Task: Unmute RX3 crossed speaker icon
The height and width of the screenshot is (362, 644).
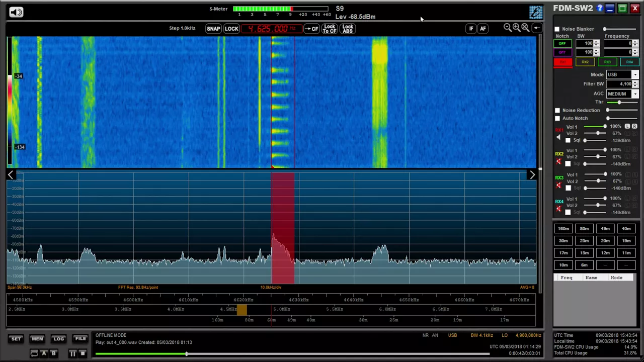Action: (558, 186)
